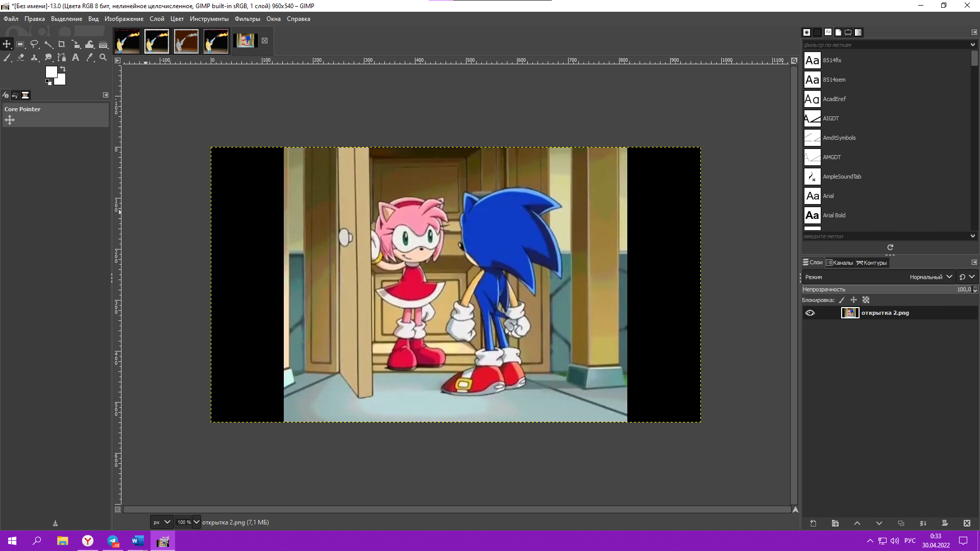Select the Free Select lasso tool
Image resolution: width=980 pixels, height=551 pixels.
pyautogui.click(x=34, y=44)
